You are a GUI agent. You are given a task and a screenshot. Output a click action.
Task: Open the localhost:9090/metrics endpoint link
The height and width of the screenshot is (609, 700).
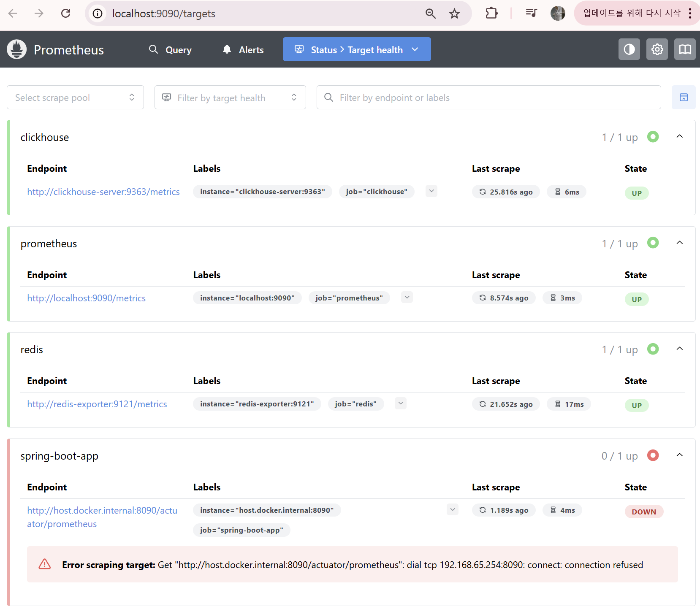(86, 298)
